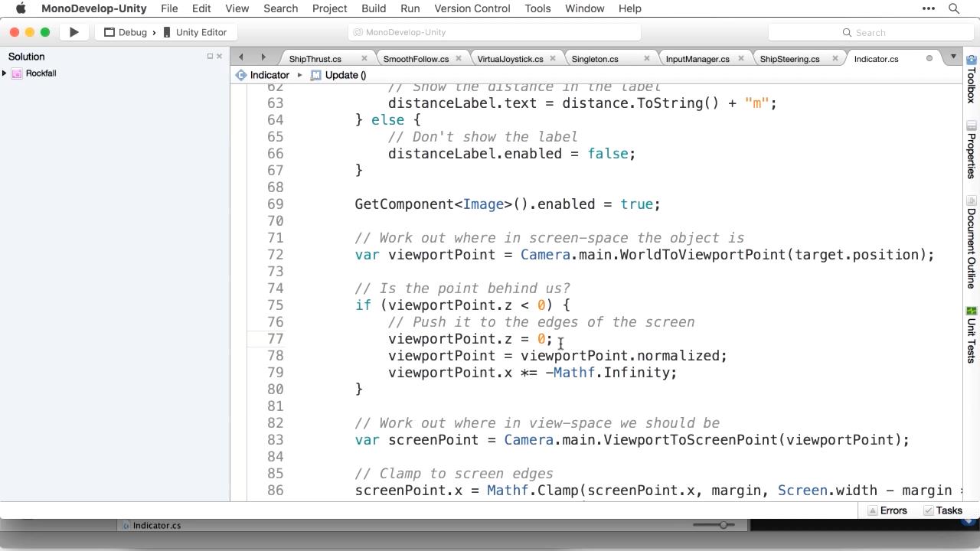This screenshot has width=980, height=551.
Task: Select the Indicator.cs tab
Action: (x=877, y=59)
